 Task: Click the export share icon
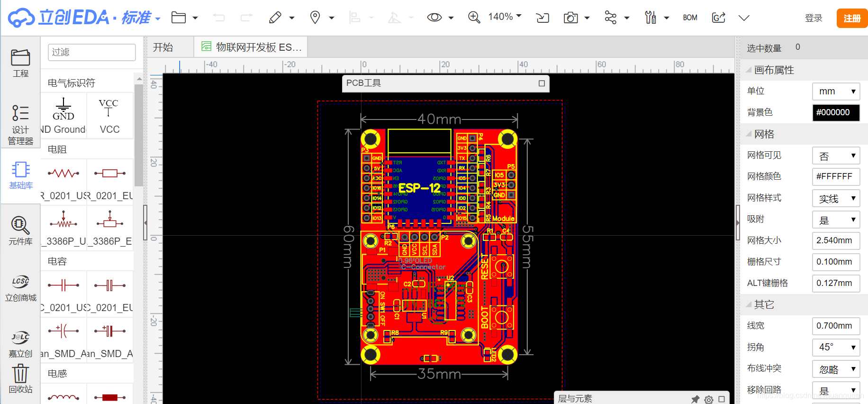(x=719, y=18)
